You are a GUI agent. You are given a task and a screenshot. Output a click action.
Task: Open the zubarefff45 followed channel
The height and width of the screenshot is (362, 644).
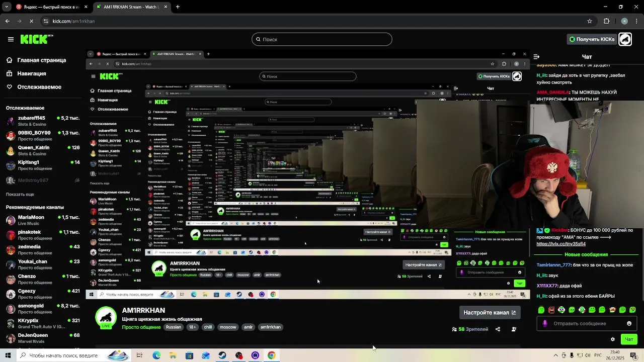tap(42, 121)
